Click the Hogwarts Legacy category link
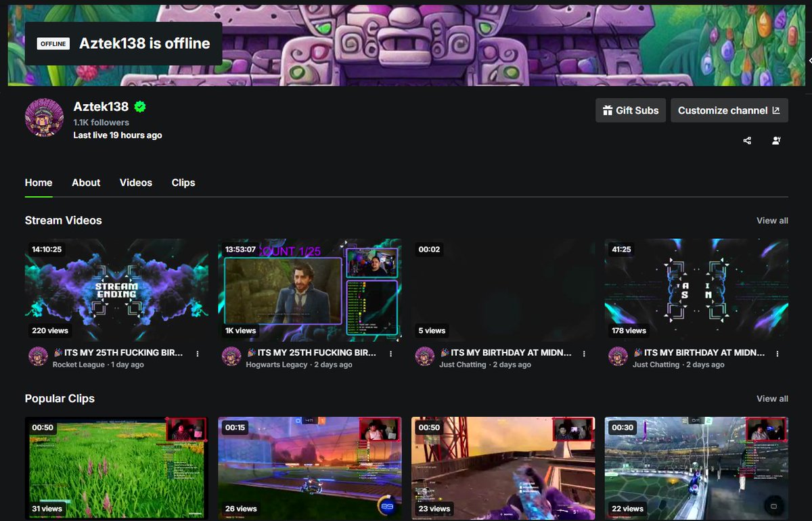Image resolution: width=812 pixels, height=521 pixels. click(276, 365)
